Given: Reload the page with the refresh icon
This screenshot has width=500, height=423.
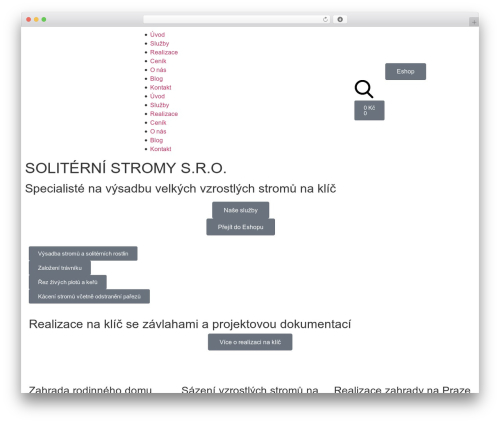Looking at the screenshot, I should click(325, 20).
